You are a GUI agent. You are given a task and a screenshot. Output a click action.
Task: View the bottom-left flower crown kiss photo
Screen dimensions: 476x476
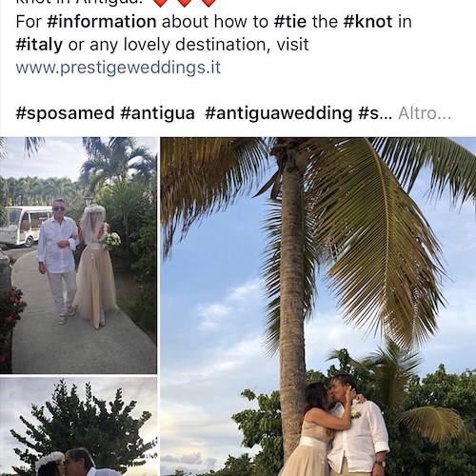pos(78,426)
